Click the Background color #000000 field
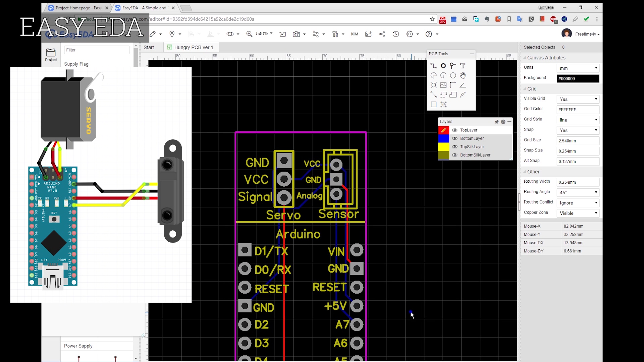Image resolution: width=644 pixels, height=362 pixels. pyautogui.click(x=578, y=78)
